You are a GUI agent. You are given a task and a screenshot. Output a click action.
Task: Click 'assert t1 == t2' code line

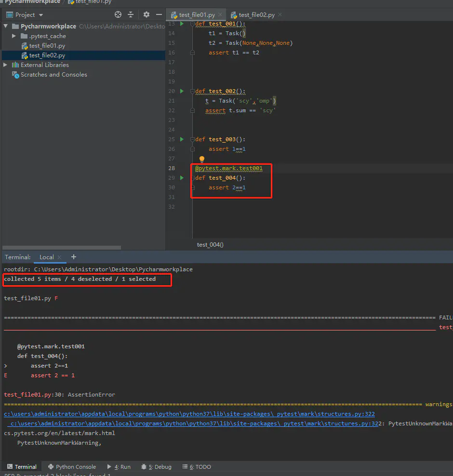point(234,53)
